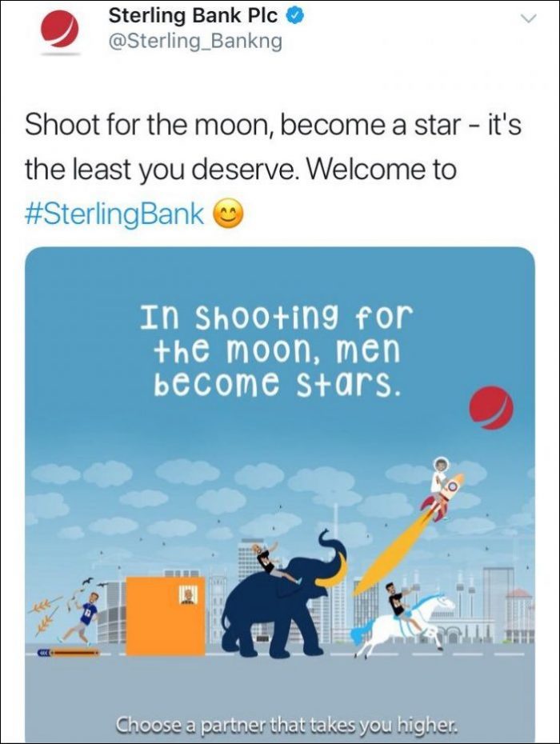Open the Sterling Bank Plc account name

(193, 16)
